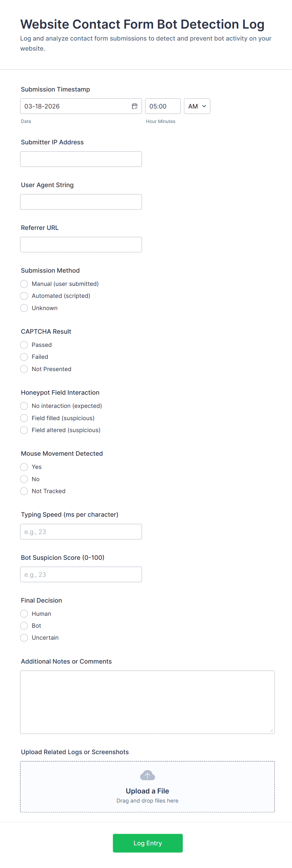Click the Referrer URL text box
This screenshot has height=868, width=292.
pos(81,245)
